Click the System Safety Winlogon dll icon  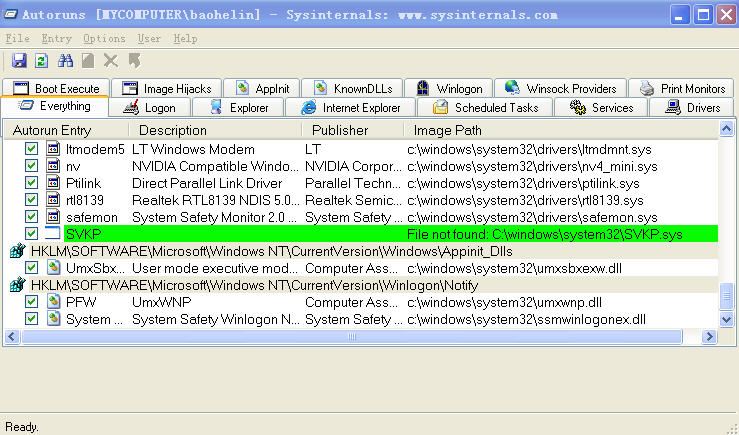tap(53, 319)
